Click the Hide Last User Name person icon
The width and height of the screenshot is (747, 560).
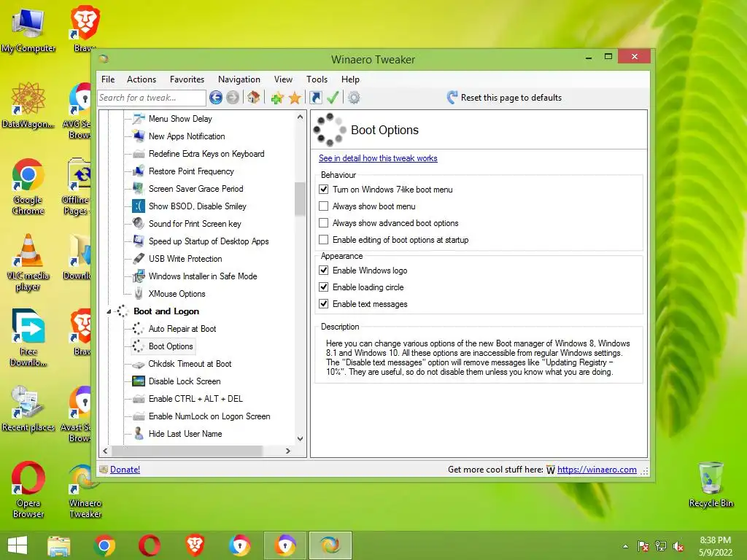tap(139, 433)
